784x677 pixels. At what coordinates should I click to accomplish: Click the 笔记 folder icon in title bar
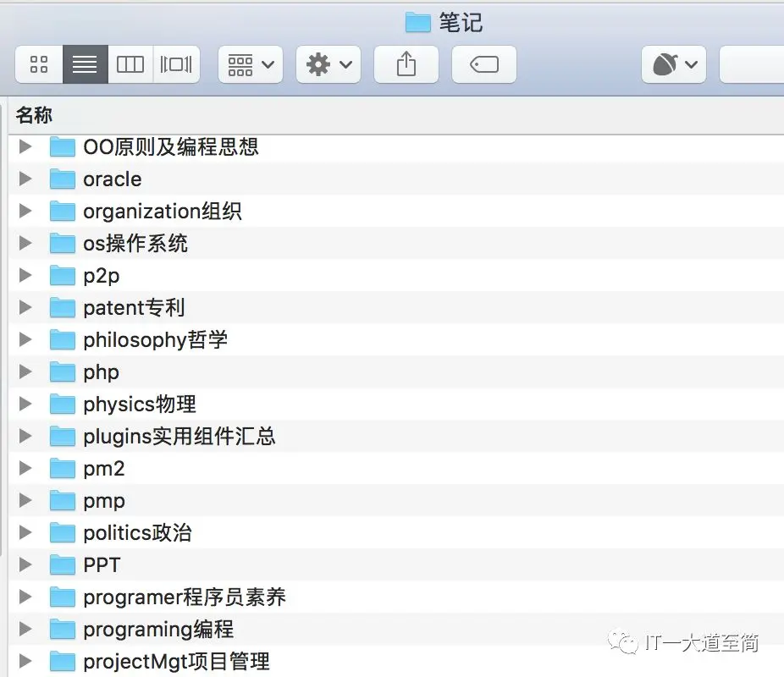pos(417,23)
